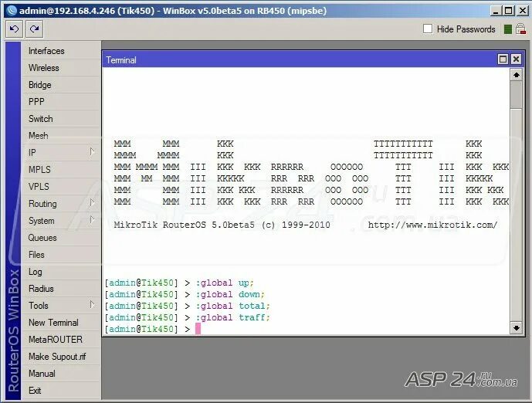Close the Terminal sub-window
Viewport: 532px width, 403px height.
(516, 59)
